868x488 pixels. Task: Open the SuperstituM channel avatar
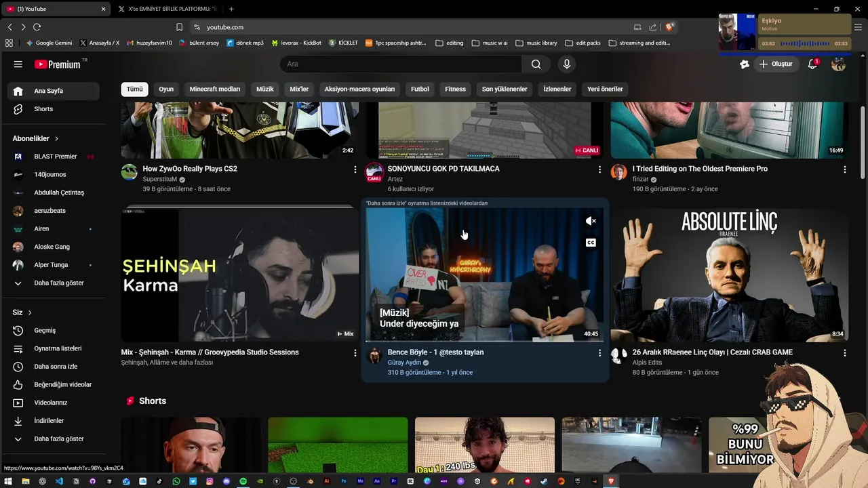(130, 172)
